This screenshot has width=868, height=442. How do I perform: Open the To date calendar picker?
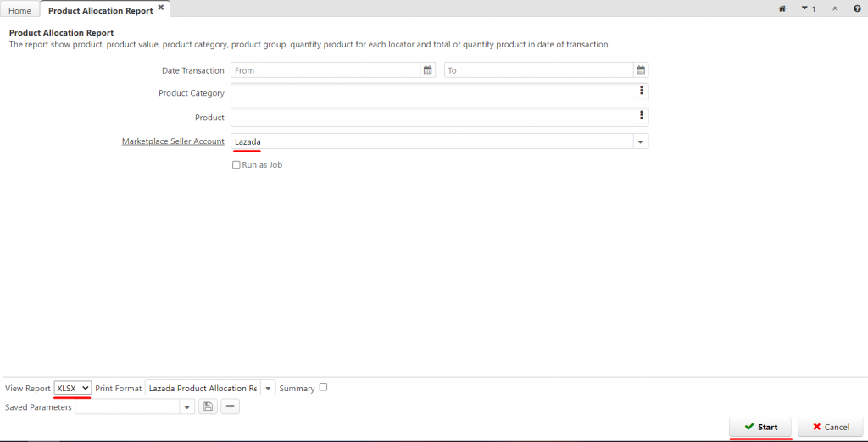pyautogui.click(x=641, y=70)
